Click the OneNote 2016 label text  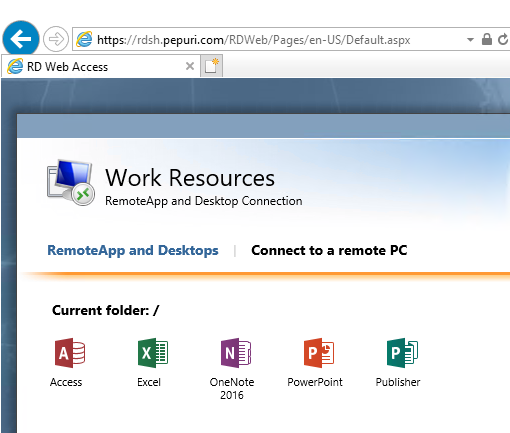(232, 388)
